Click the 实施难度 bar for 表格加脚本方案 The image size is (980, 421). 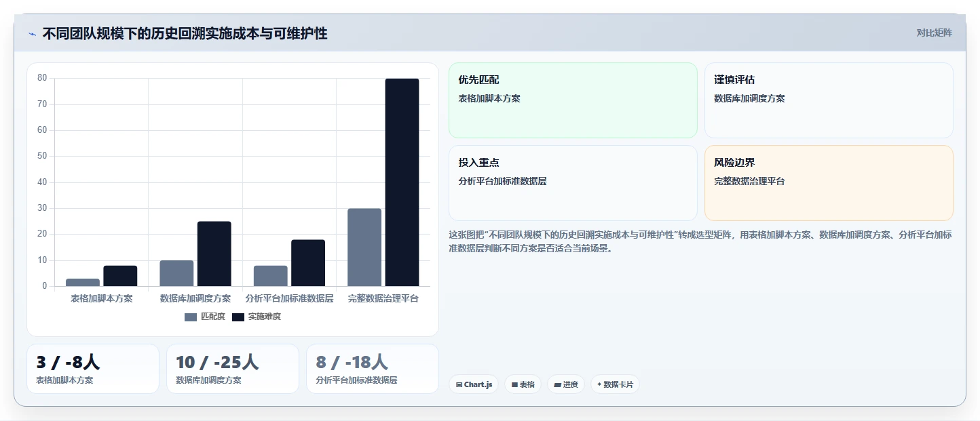[x=120, y=276]
